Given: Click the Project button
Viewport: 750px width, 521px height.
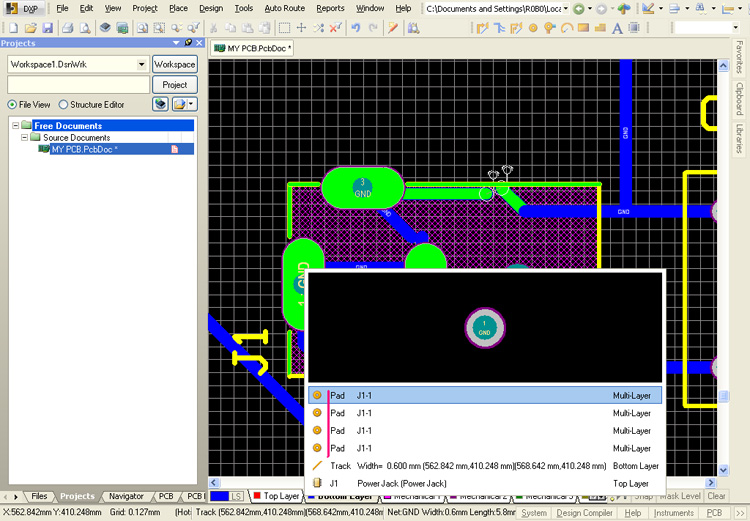Looking at the screenshot, I should point(175,85).
